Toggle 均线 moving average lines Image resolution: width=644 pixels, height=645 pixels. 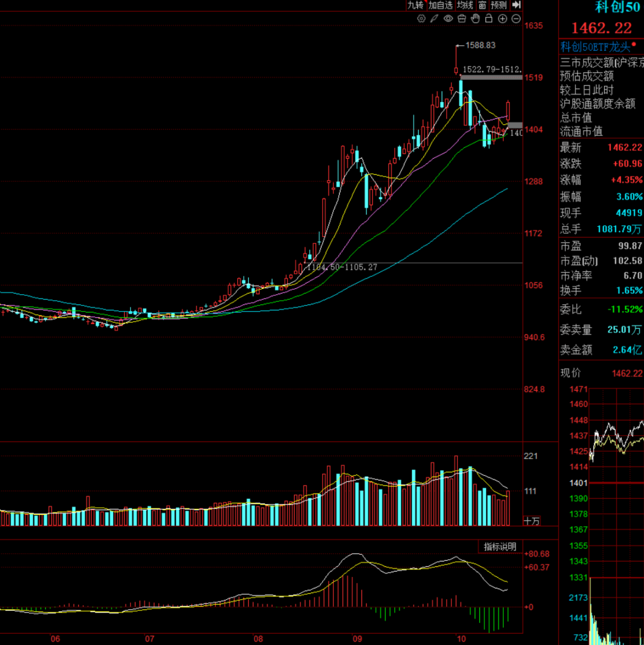465,5
